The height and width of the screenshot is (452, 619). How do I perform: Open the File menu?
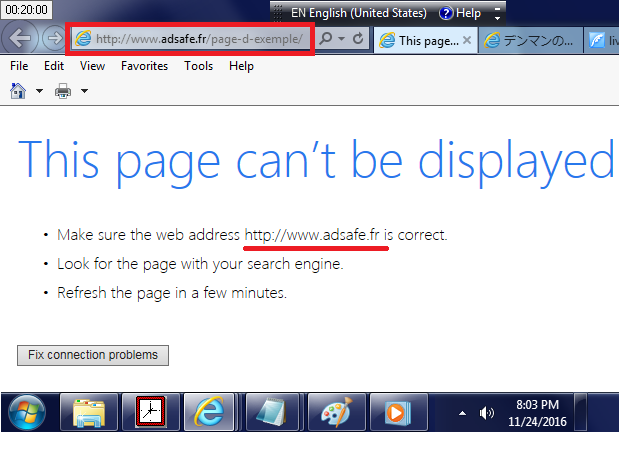(19, 66)
